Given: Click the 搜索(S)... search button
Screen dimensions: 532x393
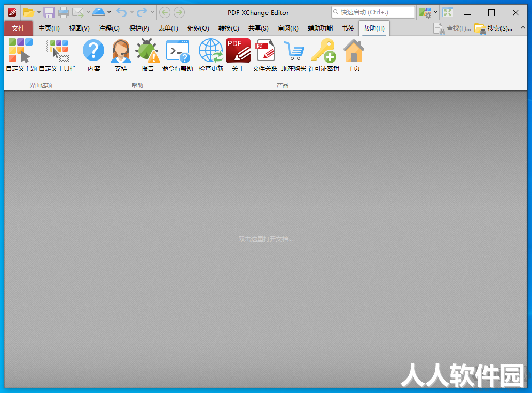Looking at the screenshot, I should tap(494, 28).
